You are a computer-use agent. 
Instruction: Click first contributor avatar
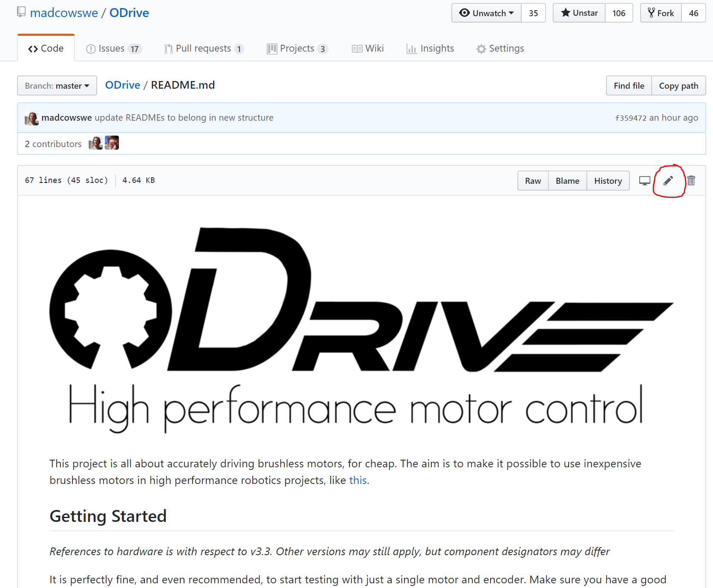[x=95, y=143]
